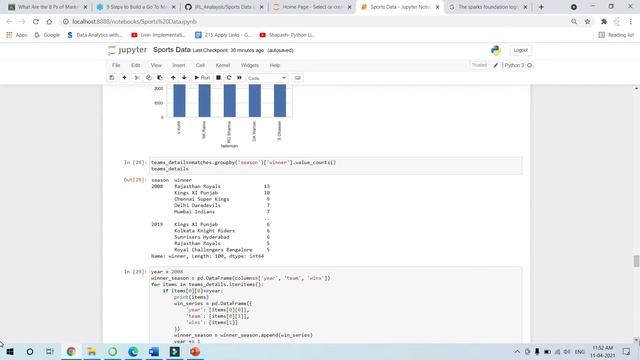
Task: Switch to the 9 Steps to Build tab
Action: (x=136, y=7)
